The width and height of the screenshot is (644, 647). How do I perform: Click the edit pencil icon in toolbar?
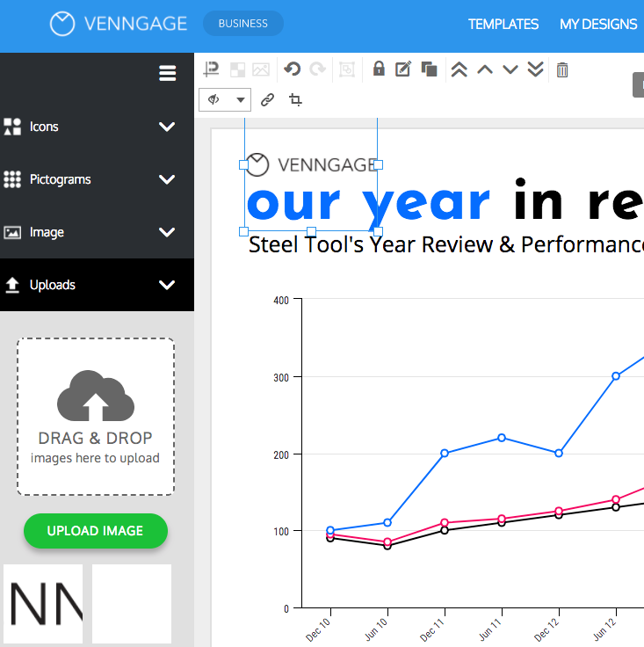tap(403, 69)
